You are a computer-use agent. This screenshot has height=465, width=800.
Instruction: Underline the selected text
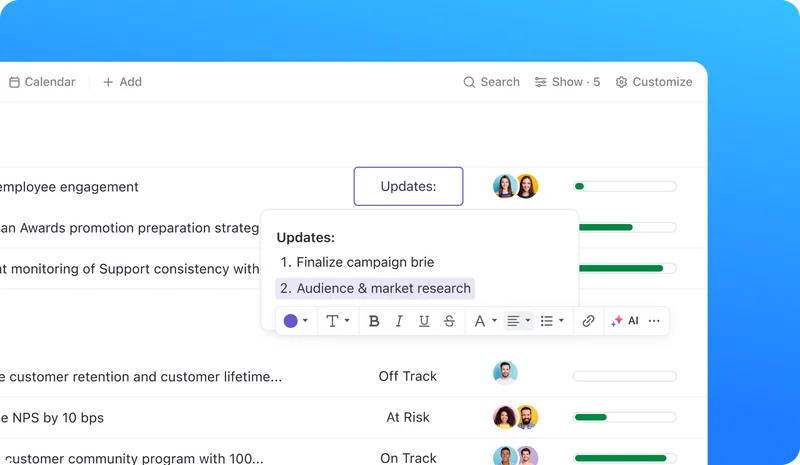[424, 321]
